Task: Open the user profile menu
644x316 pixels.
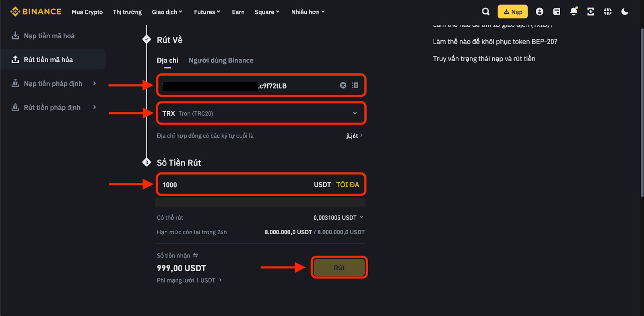Action: [x=540, y=11]
